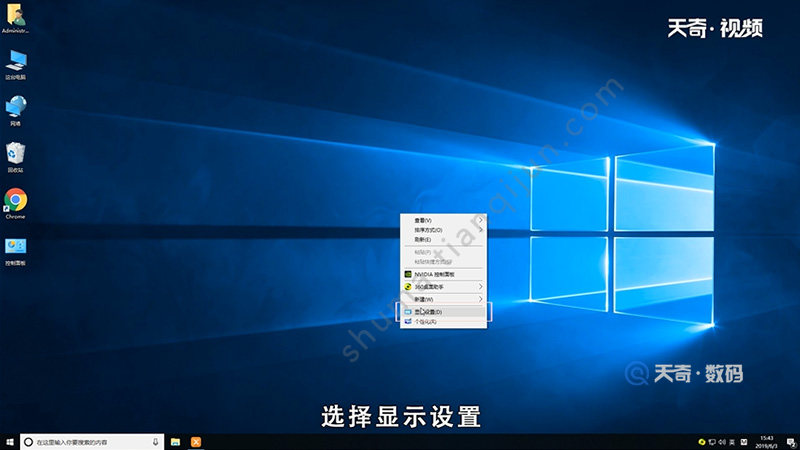Screen dimensions: 800x450
Task: Open File Explorer from the taskbar
Action: coord(175,442)
